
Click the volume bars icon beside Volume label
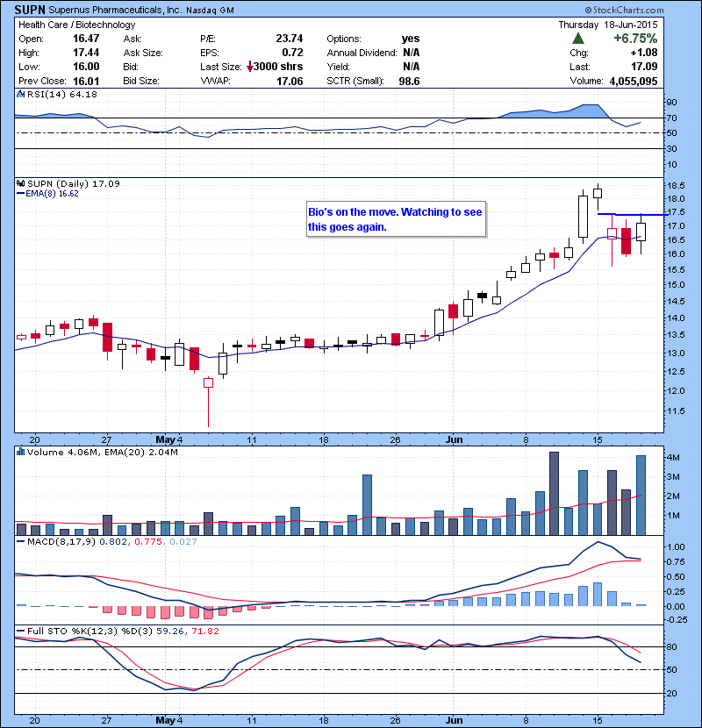(20, 452)
